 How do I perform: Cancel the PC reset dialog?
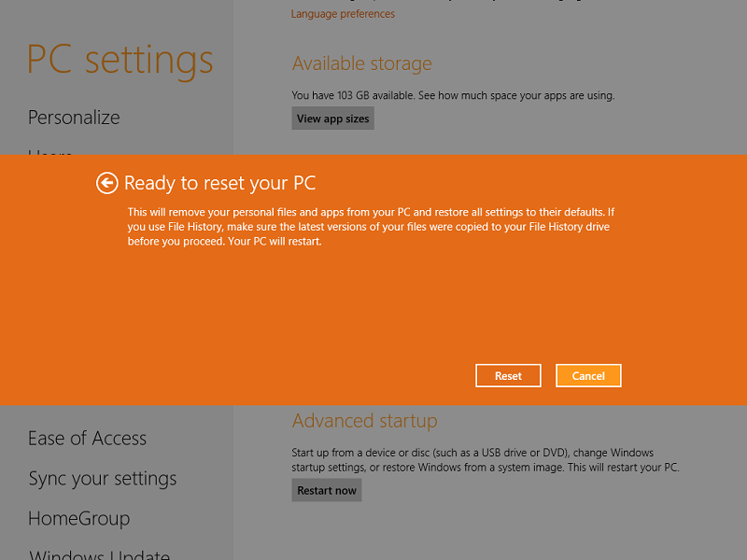(x=588, y=375)
